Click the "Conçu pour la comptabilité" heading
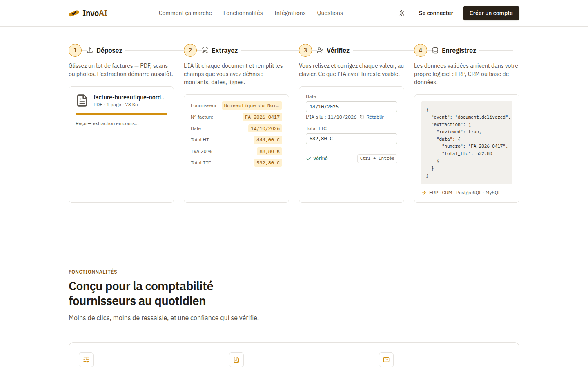Viewport: 588px width, 368px height. (141, 286)
